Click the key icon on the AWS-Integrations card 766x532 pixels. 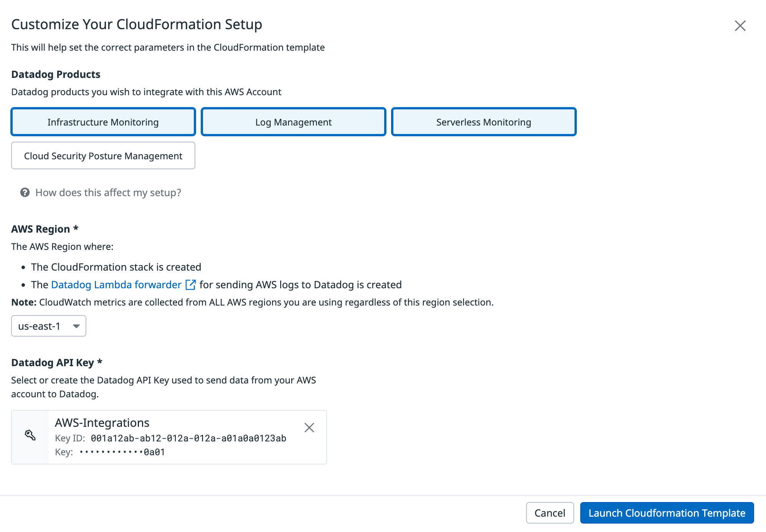tap(30, 435)
